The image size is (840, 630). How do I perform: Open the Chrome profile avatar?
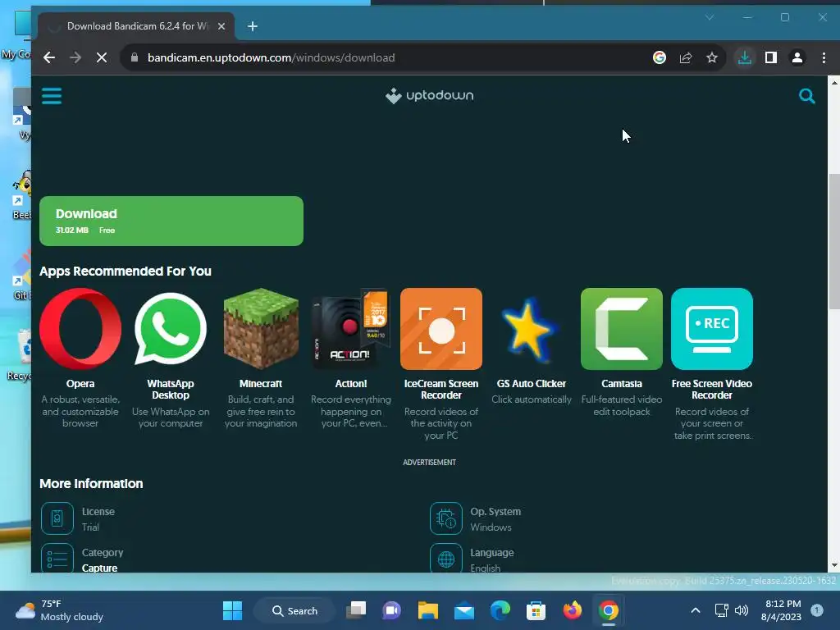(x=797, y=57)
